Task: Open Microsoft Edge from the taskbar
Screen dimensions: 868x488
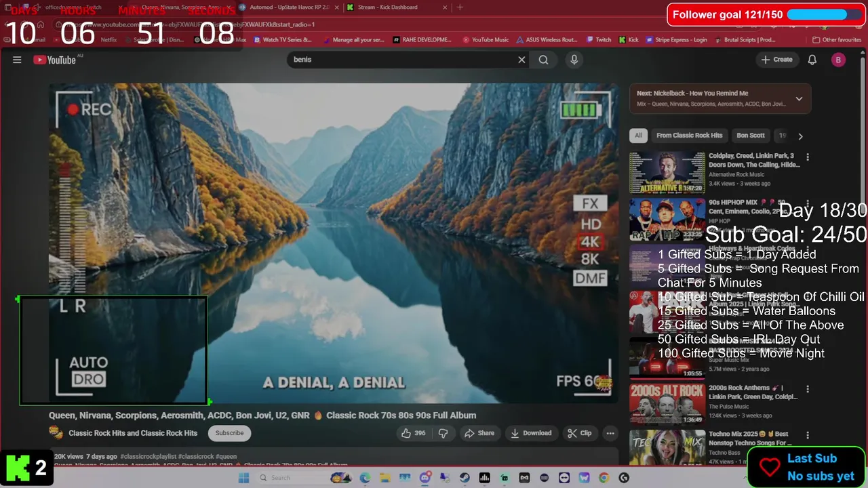Action: pos(365,478)
